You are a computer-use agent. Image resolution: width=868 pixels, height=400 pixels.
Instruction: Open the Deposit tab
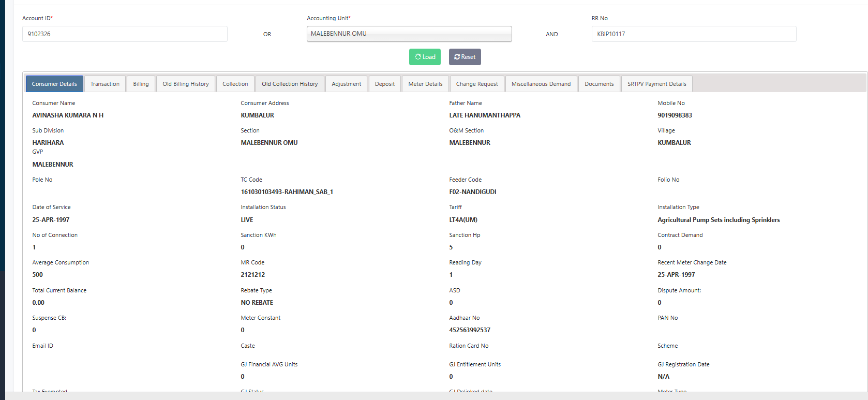[x=385, y=84]
